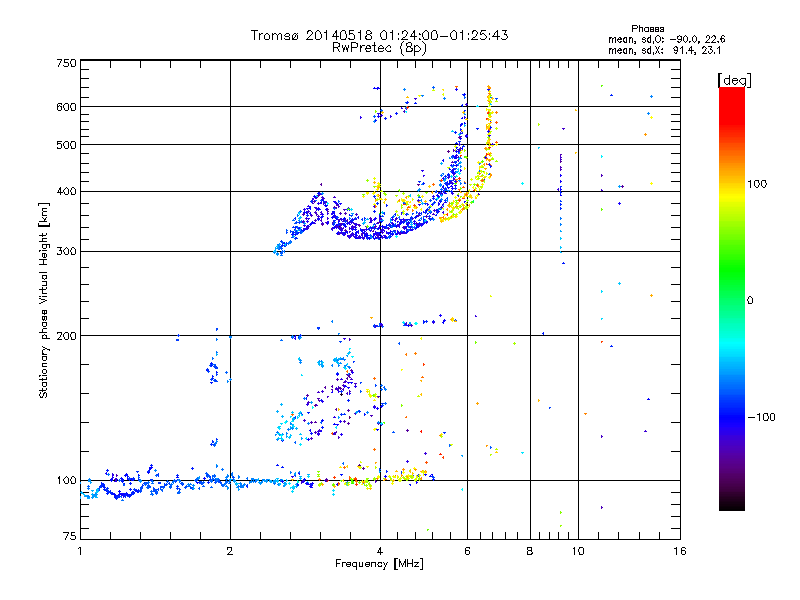Click the y-axis tick label '200'

pos(66,336)
